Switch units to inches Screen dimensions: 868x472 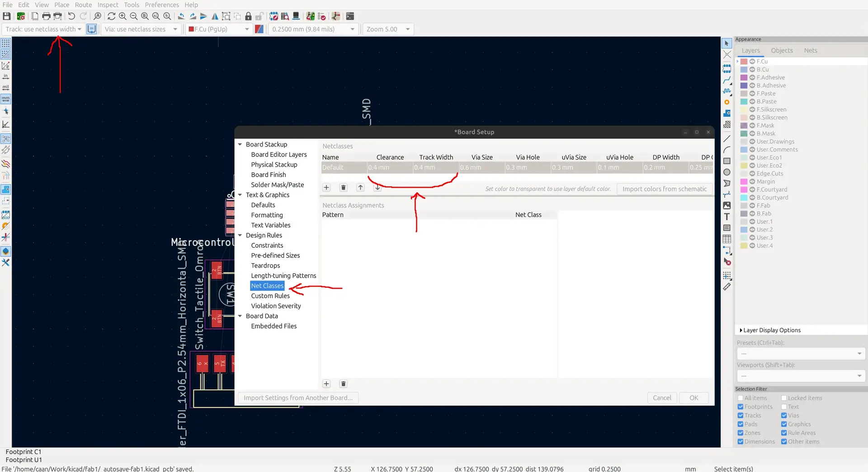click(x=5, y=77)
